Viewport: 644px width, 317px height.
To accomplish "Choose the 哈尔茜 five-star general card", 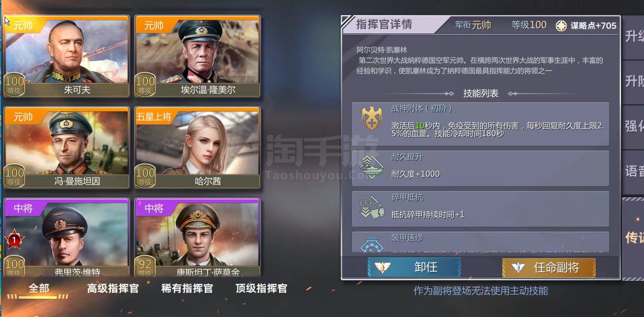I will pyautogui.click(x=198, y=148).
